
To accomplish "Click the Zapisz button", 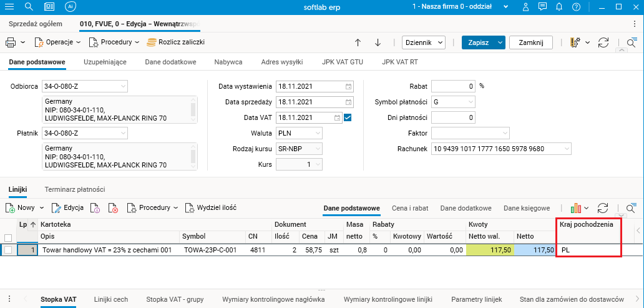I will [x=479, y=42].
